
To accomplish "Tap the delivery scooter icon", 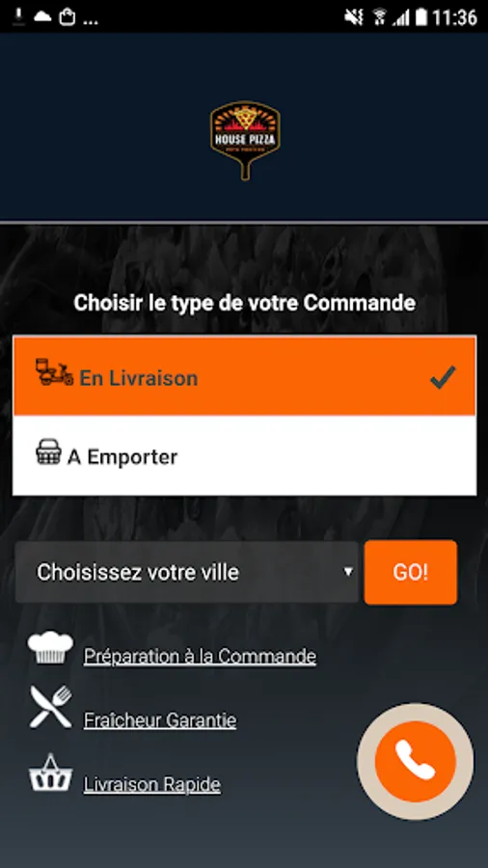I will coord(54,372).
